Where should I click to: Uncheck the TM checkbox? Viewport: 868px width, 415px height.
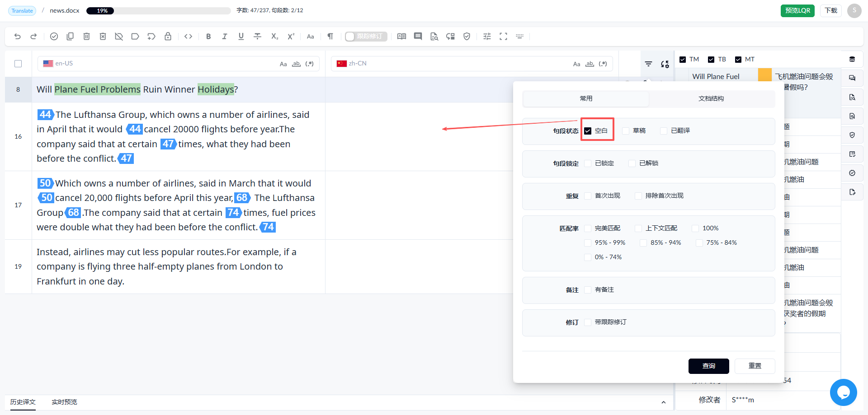683,60
